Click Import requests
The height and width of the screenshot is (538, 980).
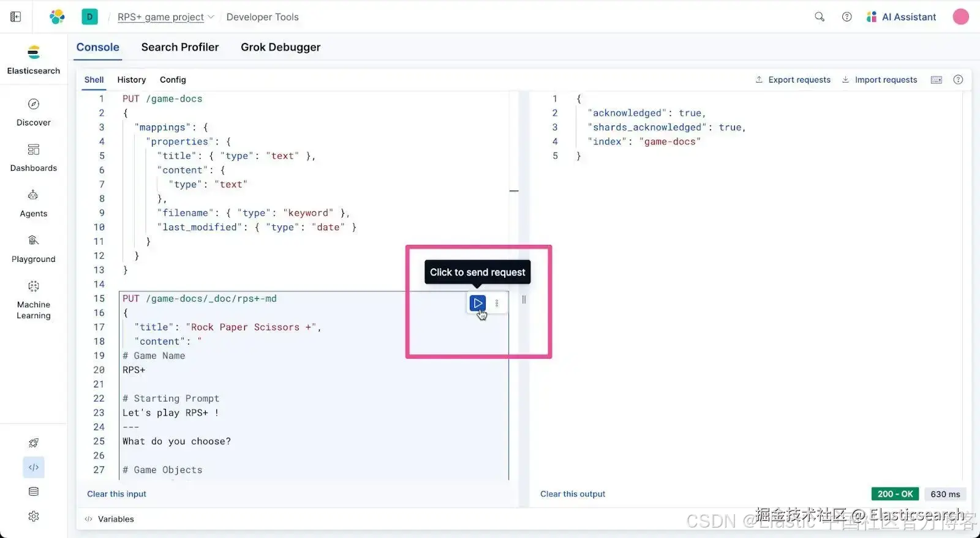[880, 80]
